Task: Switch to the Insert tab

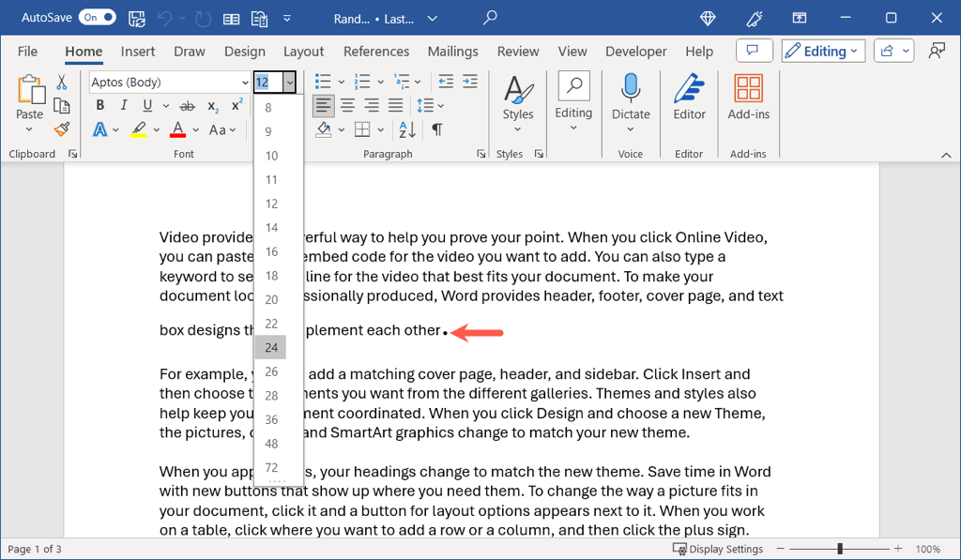Action: [x=138, y=52]
